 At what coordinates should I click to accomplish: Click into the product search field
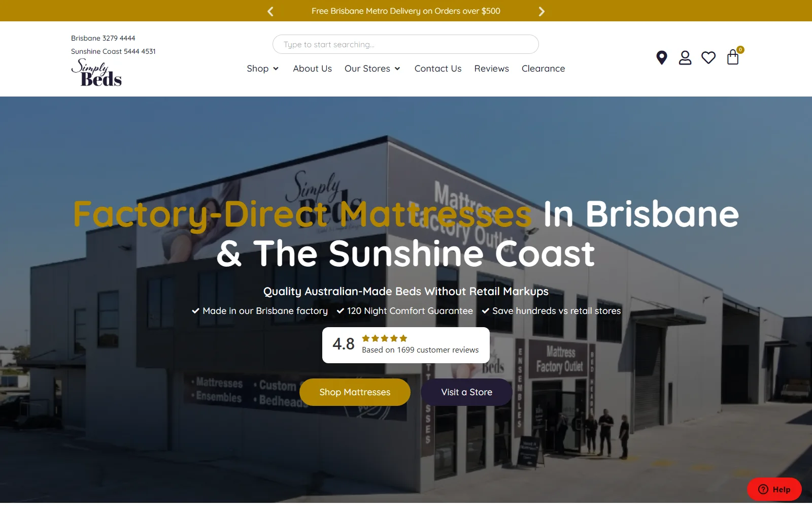[405, 44]
